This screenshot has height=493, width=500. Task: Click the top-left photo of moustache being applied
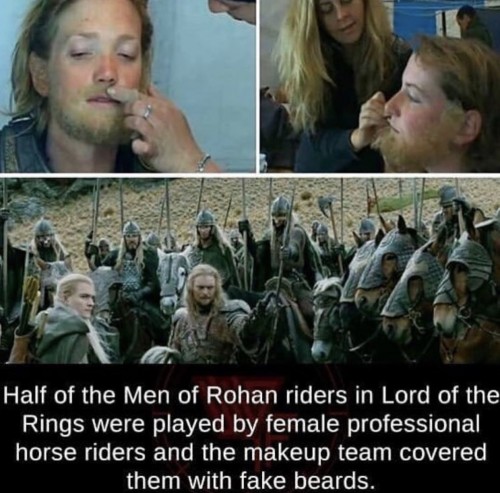pos(128,86)
